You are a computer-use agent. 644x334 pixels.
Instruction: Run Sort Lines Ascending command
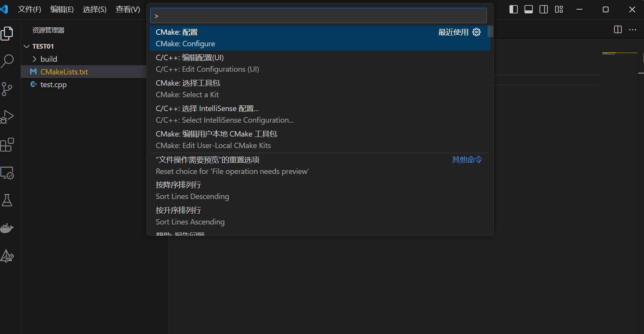click(x=320, y=216)
